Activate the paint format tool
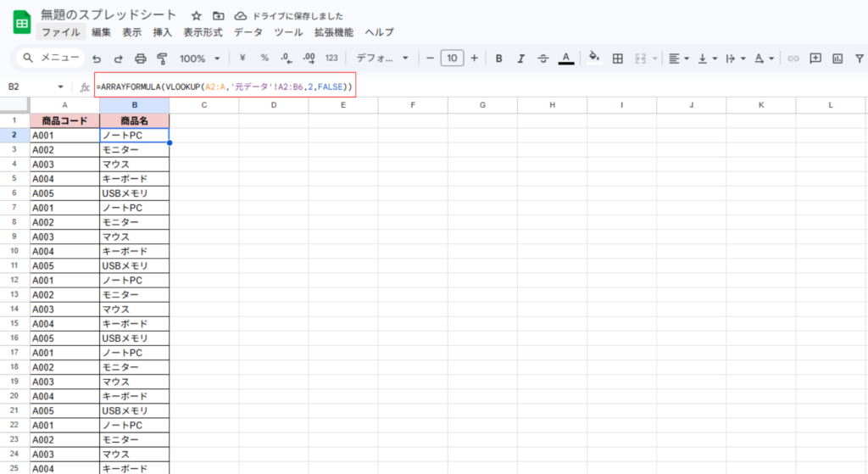Viewport: 868px width, 474px height. pos(162,59)
